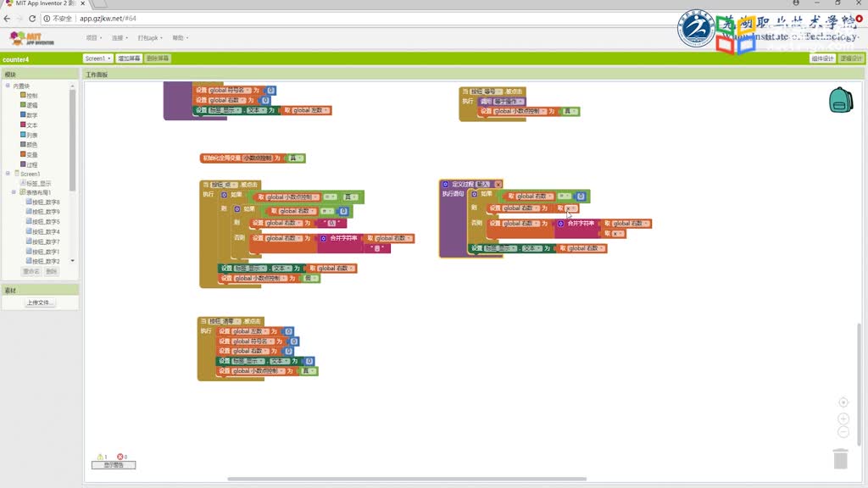Open the procedure name dropdown on 调用 block
The width and height of the screenshot is (868, 488).
(509, 102)
